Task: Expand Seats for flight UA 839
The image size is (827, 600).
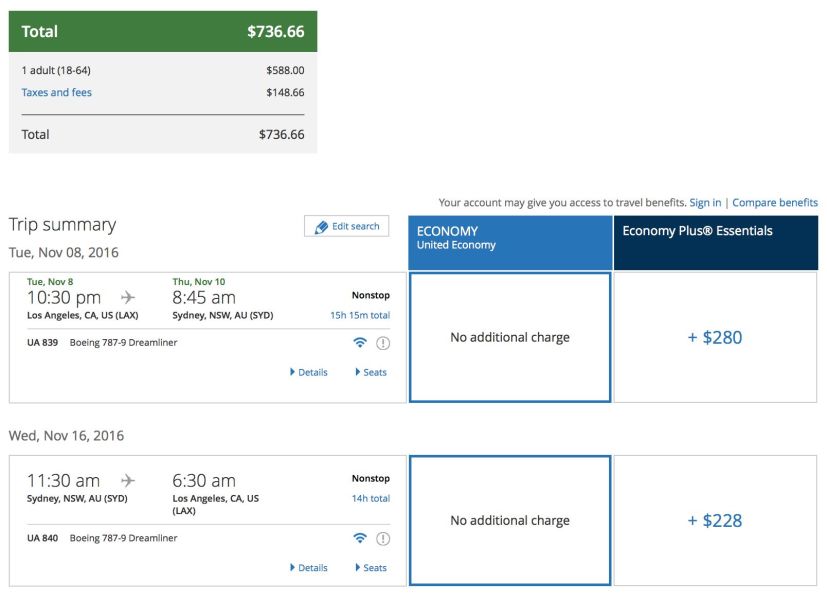Action: (371, 372)
